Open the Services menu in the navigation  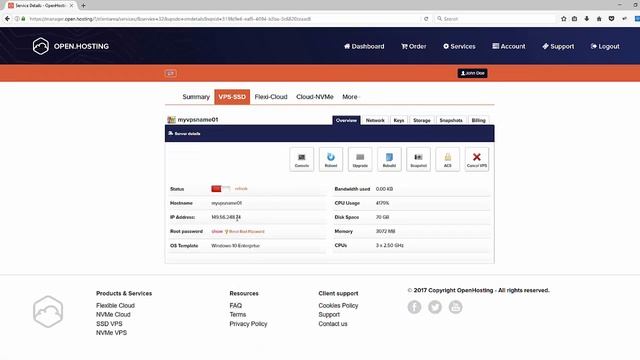click(x=459, y=47)
